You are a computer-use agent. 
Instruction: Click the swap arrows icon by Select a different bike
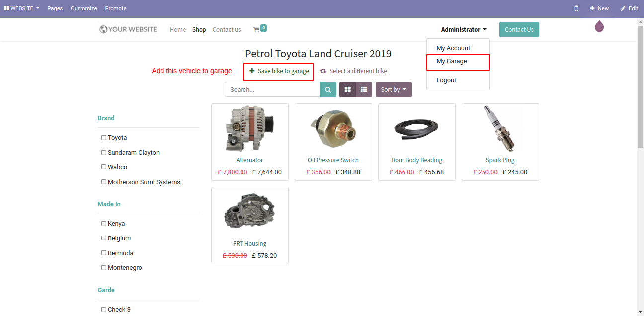323,71
